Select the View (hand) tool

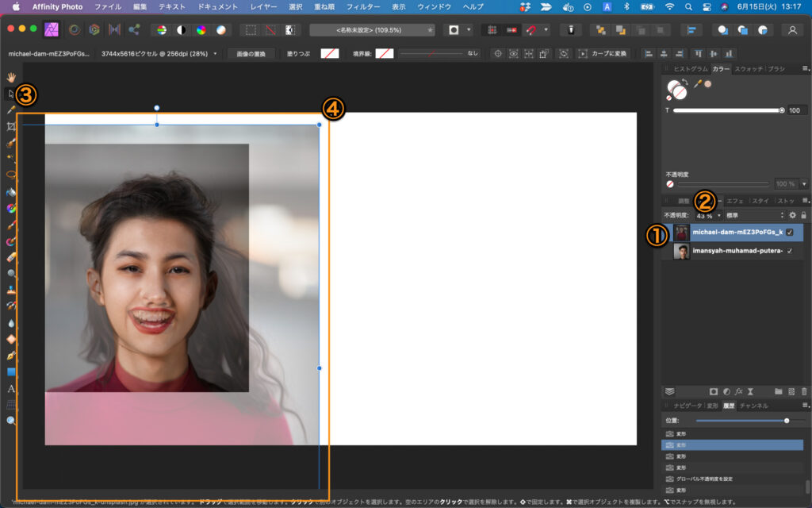(x=11, y=78)
